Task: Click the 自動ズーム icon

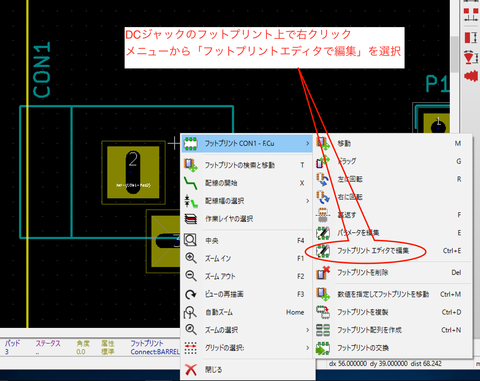Action: (190, 312)
